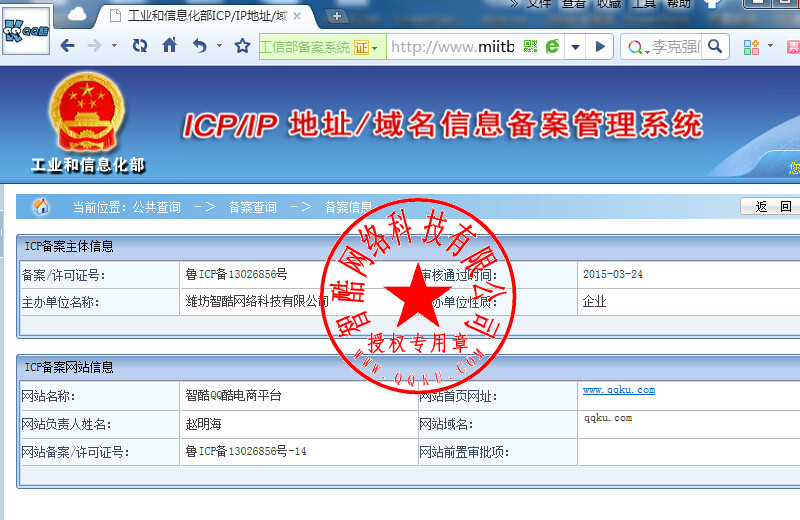Click the colorful apps grid icon
The height and width of the screenshot is (520, 800).
click(x=750, y=46)
